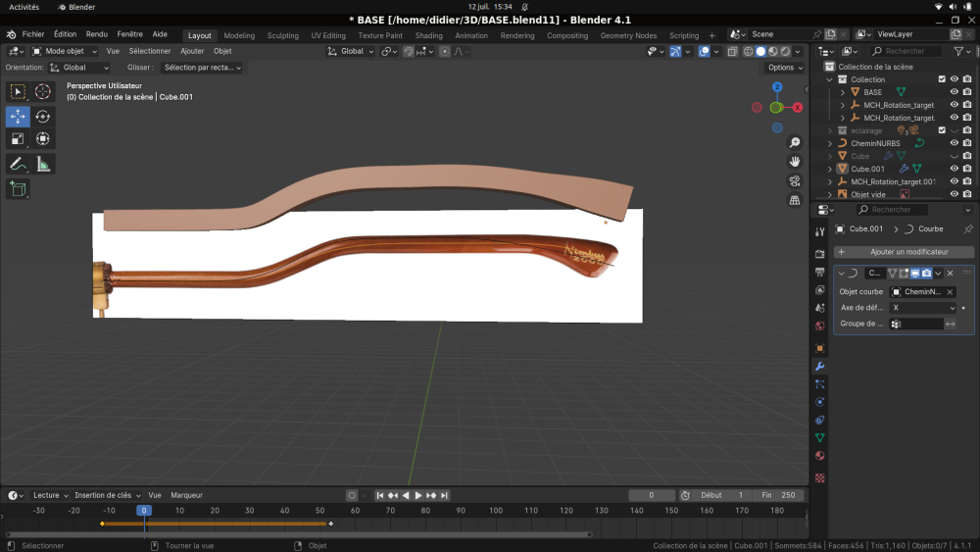980x552 pixels.
Task: Switch to orthographic view with grid icon
Action: (795, 200)
